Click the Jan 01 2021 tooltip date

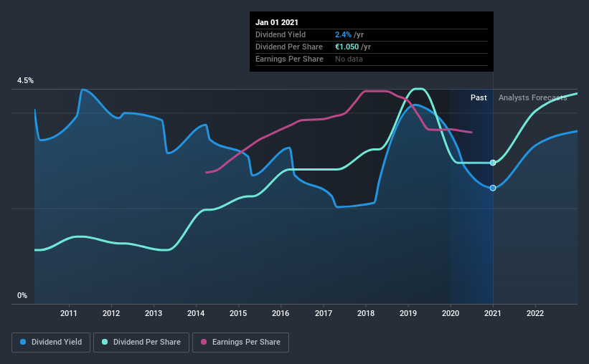point(277,22)
